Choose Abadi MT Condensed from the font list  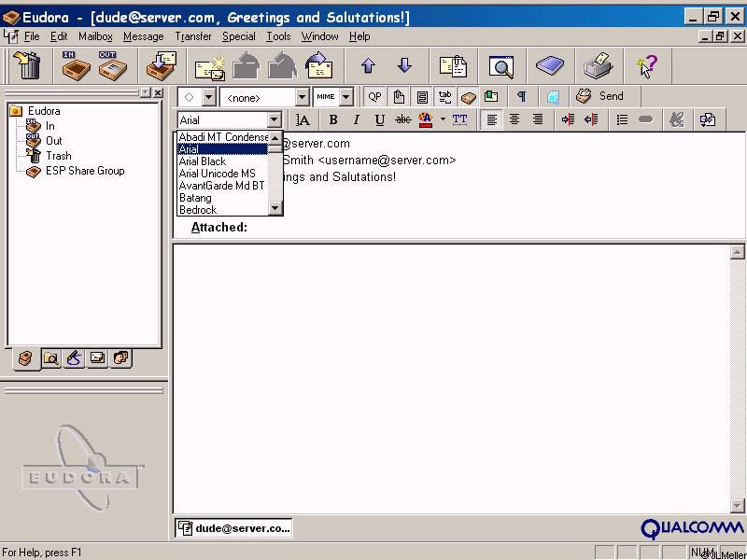(222, 137)
